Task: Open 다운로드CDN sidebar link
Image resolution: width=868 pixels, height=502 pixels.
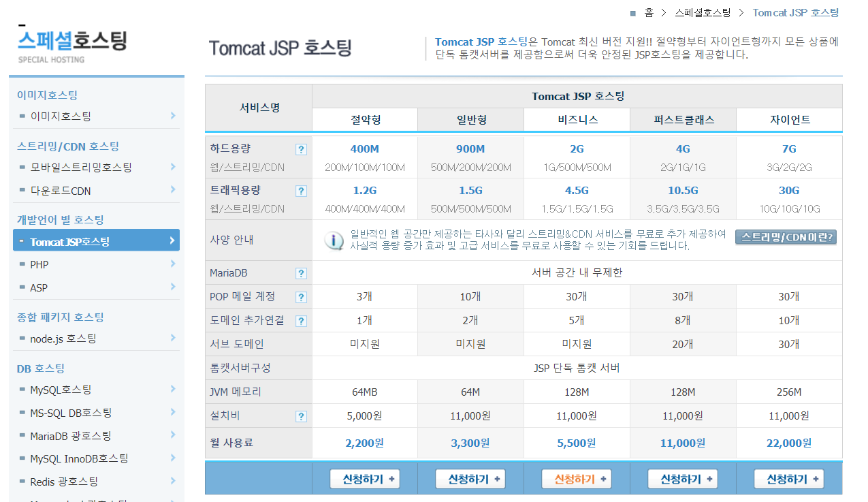Action: tap(61, 191)
